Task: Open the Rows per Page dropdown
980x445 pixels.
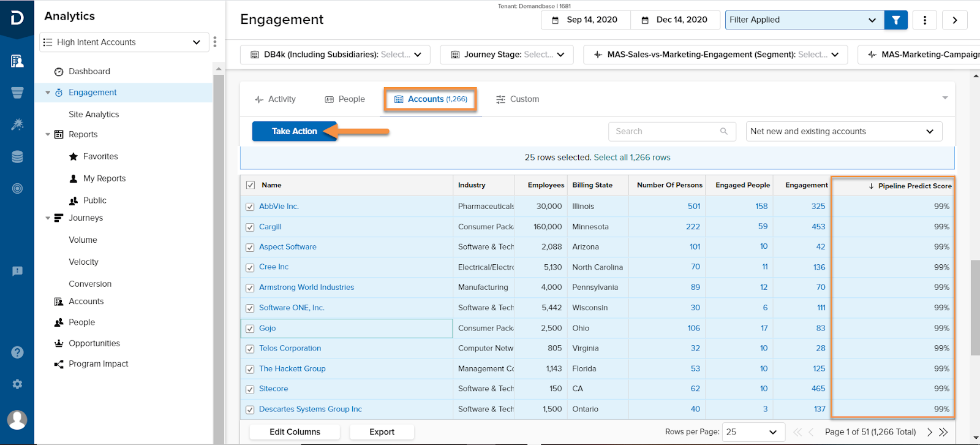Action: [x=753, y=432]
